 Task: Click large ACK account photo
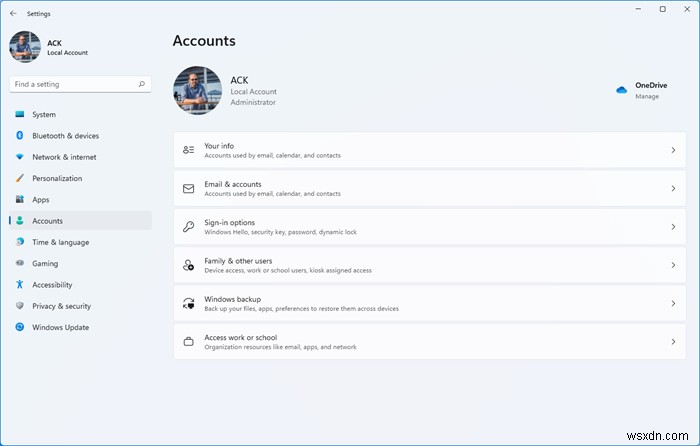point(197,91)
